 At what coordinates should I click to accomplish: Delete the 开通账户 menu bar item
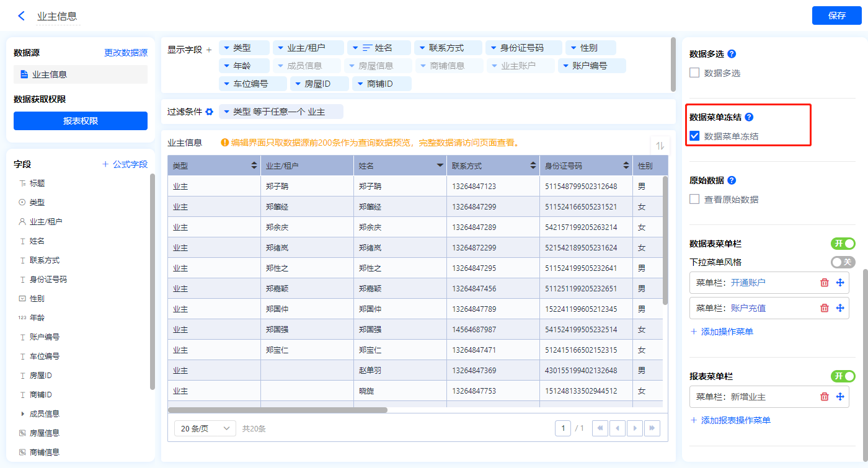point(824,283)
